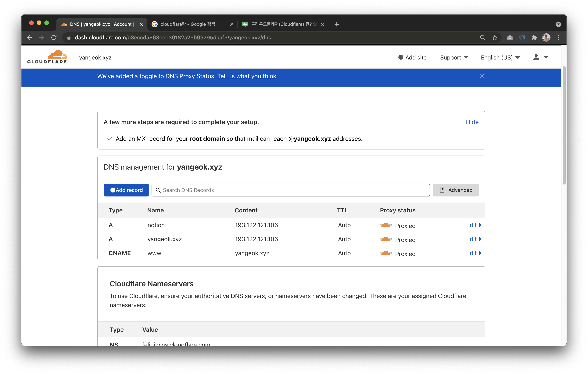Click Hide on the setup notice
Viewport: 588px width, 374px height.
pos(472,122)
